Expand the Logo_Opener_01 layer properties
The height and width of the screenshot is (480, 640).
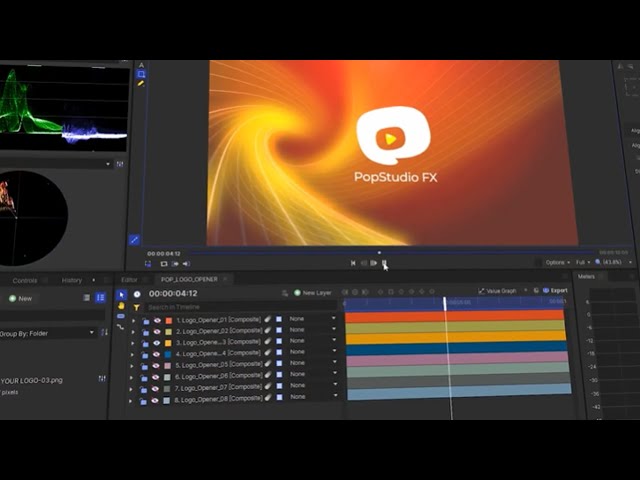[x=133, y=321]
